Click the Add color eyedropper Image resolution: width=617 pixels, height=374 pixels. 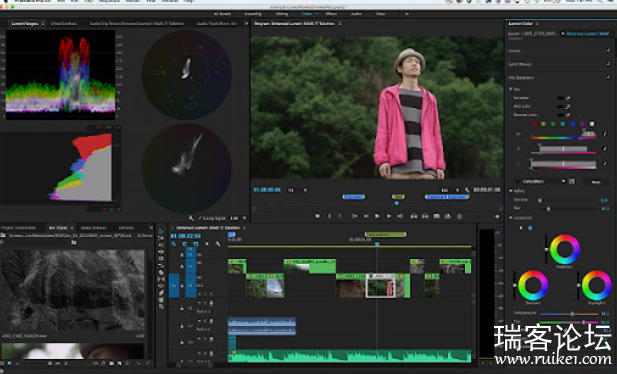point(568,106)
